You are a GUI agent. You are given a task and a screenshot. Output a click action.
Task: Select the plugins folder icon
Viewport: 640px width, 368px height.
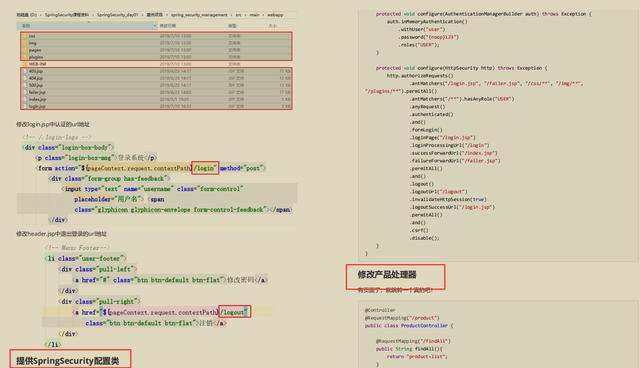click(25, 57)
